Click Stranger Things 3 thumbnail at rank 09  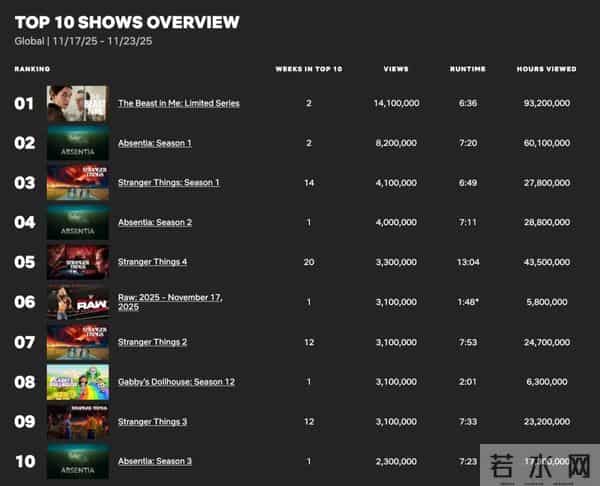pos(78,421)
